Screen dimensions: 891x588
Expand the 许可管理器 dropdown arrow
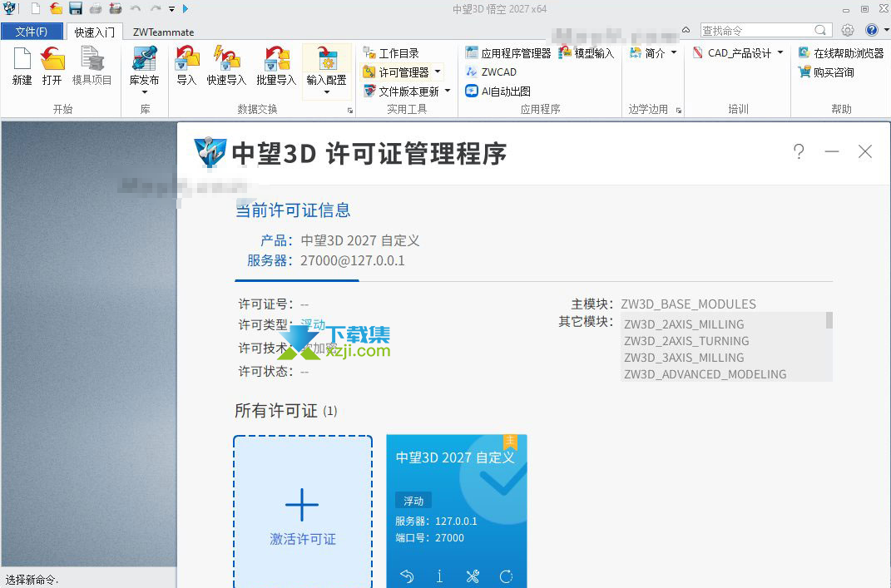(438, 72)
